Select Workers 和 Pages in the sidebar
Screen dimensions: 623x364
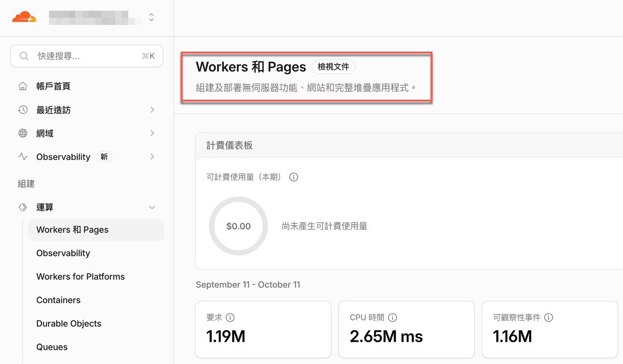pos(96,230)
